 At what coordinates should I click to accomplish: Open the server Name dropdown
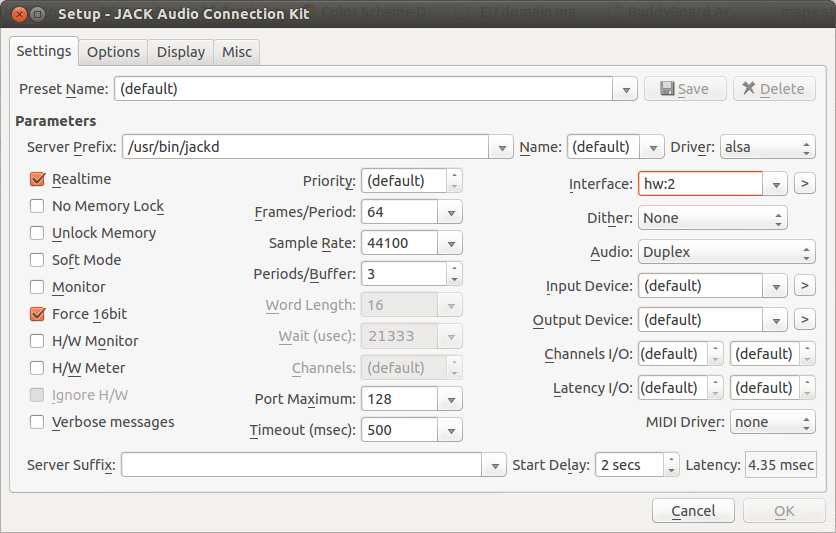coord(653,147)
